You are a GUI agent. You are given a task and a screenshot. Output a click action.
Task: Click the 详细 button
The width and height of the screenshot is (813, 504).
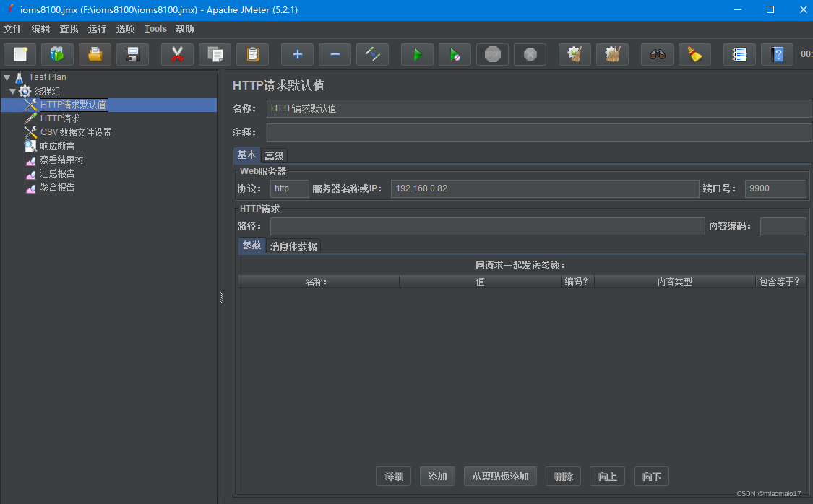pos(394,476)
